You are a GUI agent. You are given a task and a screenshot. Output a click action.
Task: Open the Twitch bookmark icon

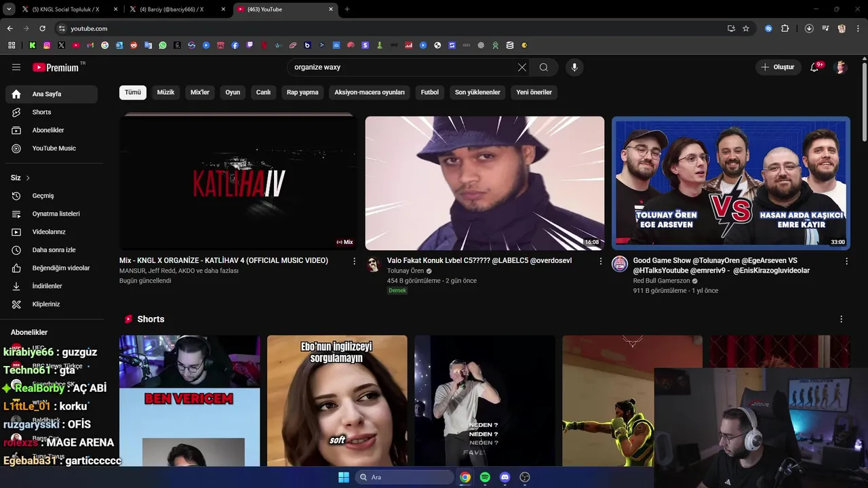(250, 45)
